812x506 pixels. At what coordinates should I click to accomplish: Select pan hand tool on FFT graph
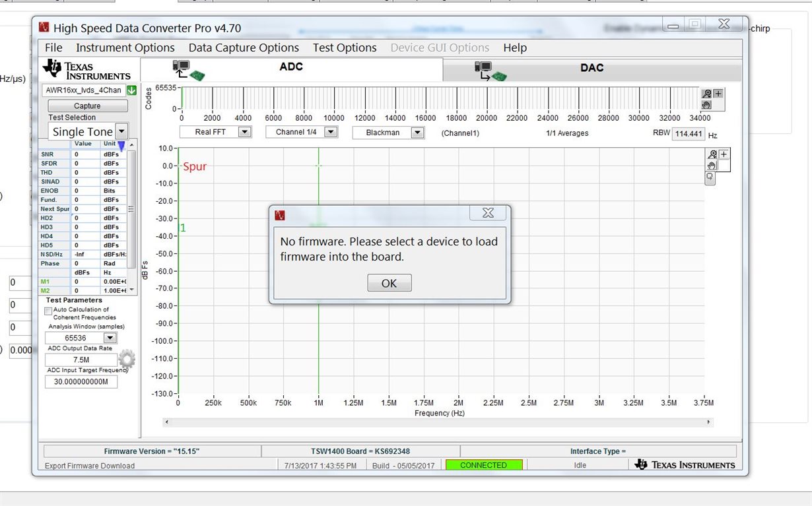point(712,166)
